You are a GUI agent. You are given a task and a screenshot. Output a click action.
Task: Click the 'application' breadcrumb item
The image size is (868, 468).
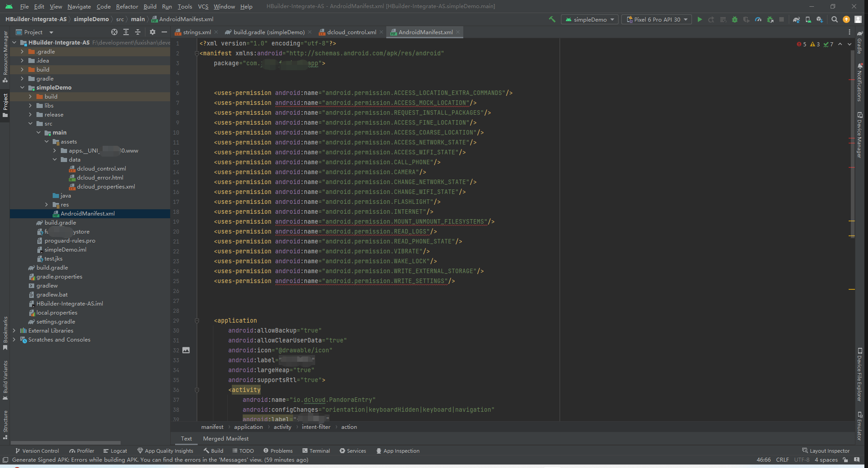point(248,427)
